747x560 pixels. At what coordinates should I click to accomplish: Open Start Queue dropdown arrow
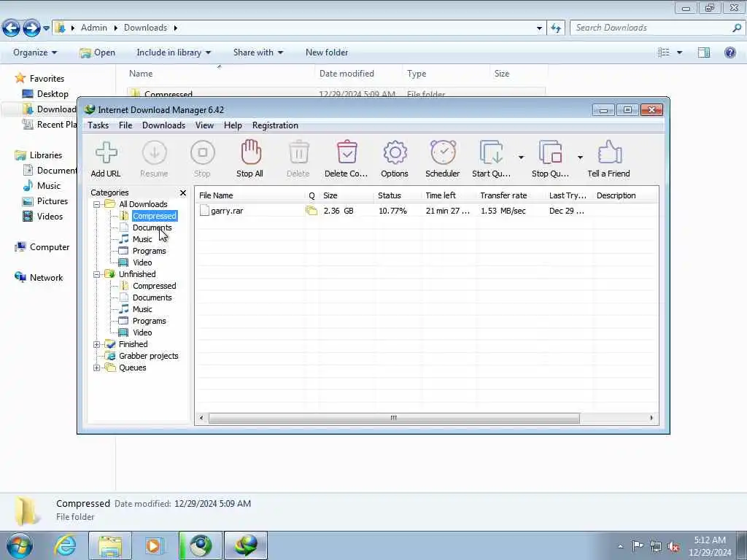click(521, 157)
